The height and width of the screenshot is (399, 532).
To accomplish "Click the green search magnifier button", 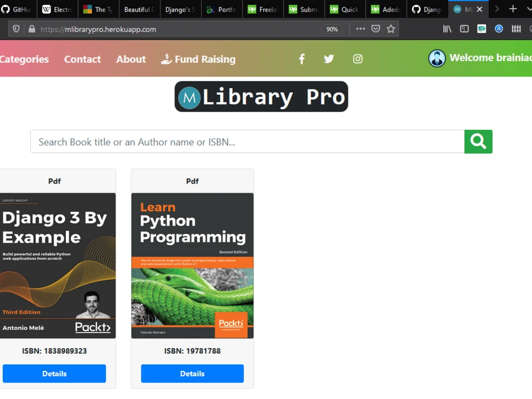I will click(x=478, y=142).
